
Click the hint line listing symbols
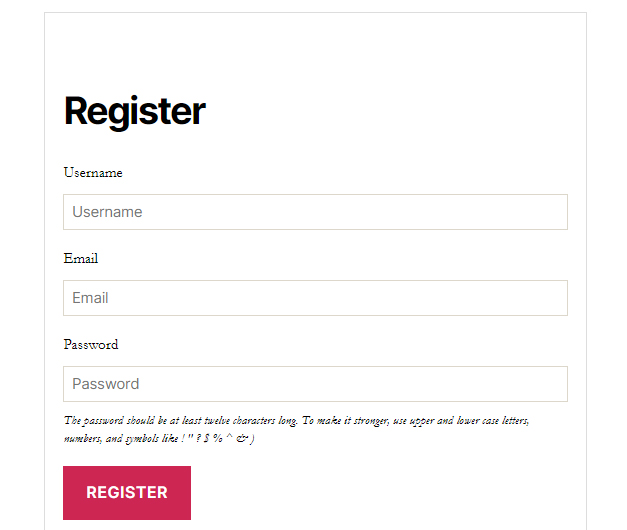pyautogui.click(x=159, y=439)
